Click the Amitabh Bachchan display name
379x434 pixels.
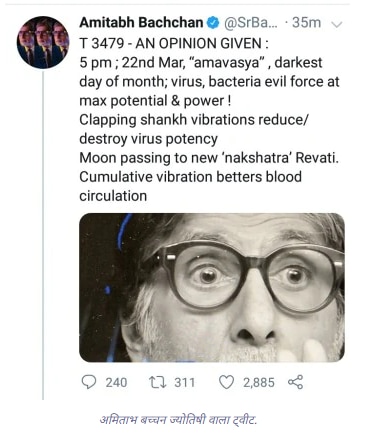pos(141,23)
